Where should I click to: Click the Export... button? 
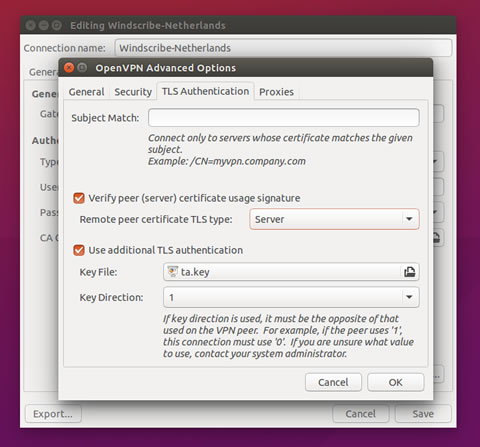(53, 414)
